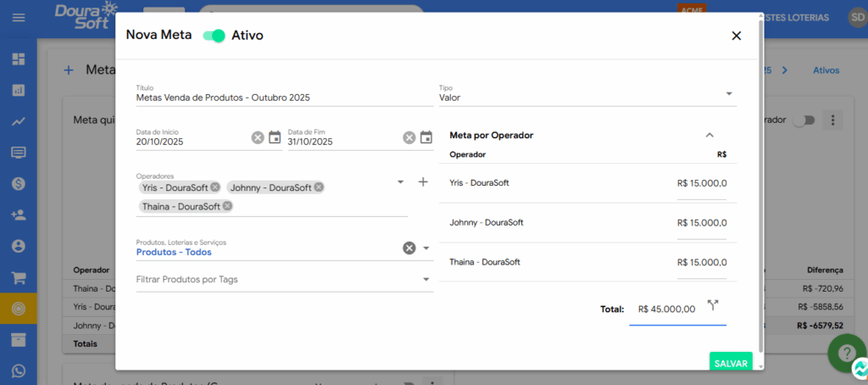Screen dimensions: 868x385
Task: Close the Nova Meta dialog
Action: (736, 36)
